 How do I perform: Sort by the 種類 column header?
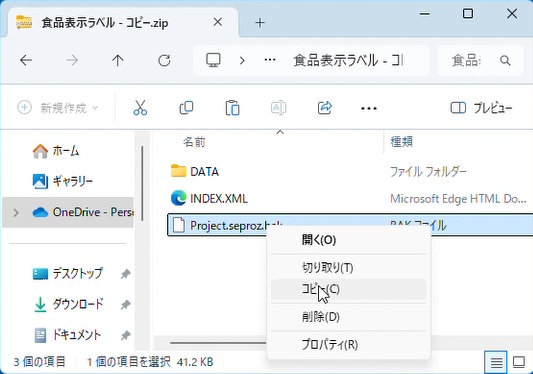pyautogui.click(x=401, y=141)
